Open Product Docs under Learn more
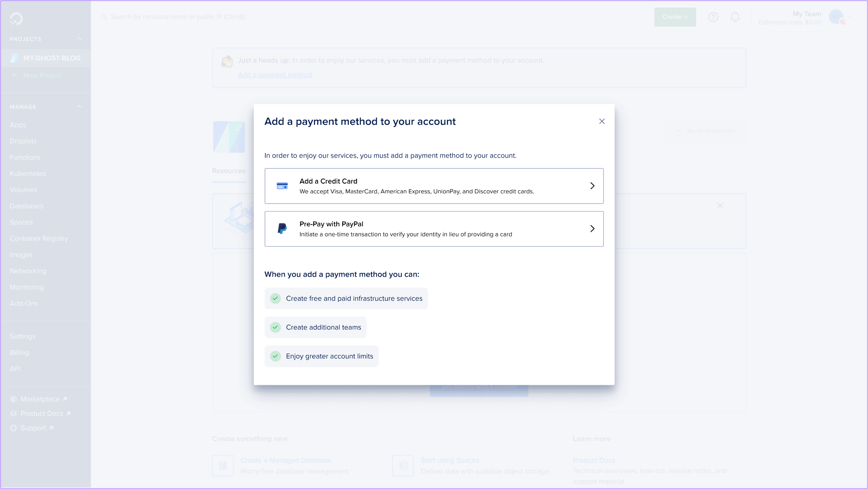The image size is (868, 489). point(594,460)
